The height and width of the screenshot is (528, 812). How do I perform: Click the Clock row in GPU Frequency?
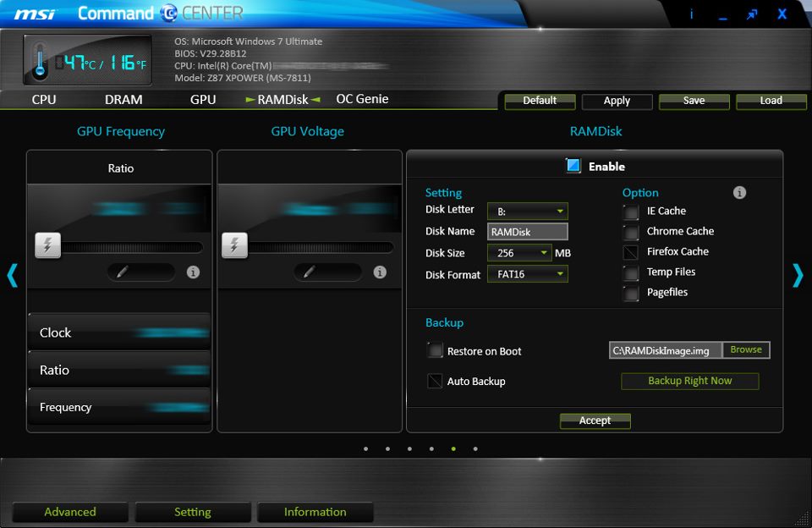pyautogui.click(x=119, y=333)
